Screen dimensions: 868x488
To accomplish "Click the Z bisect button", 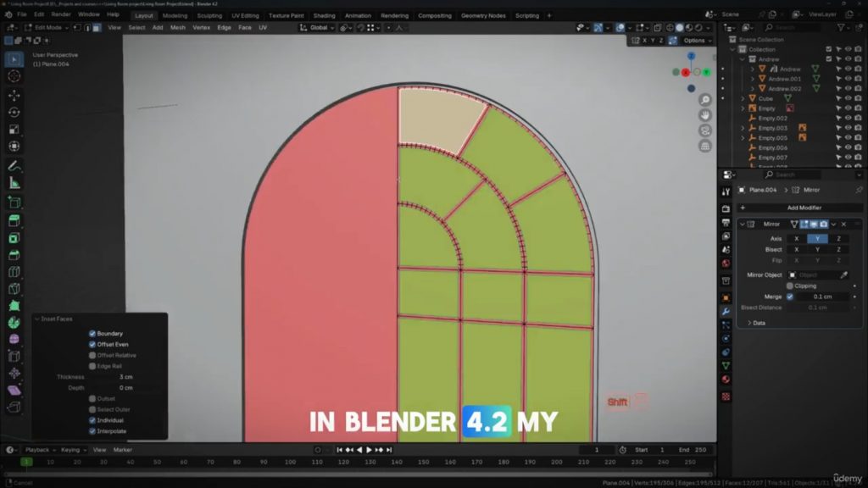I will [x=838, y=250].
